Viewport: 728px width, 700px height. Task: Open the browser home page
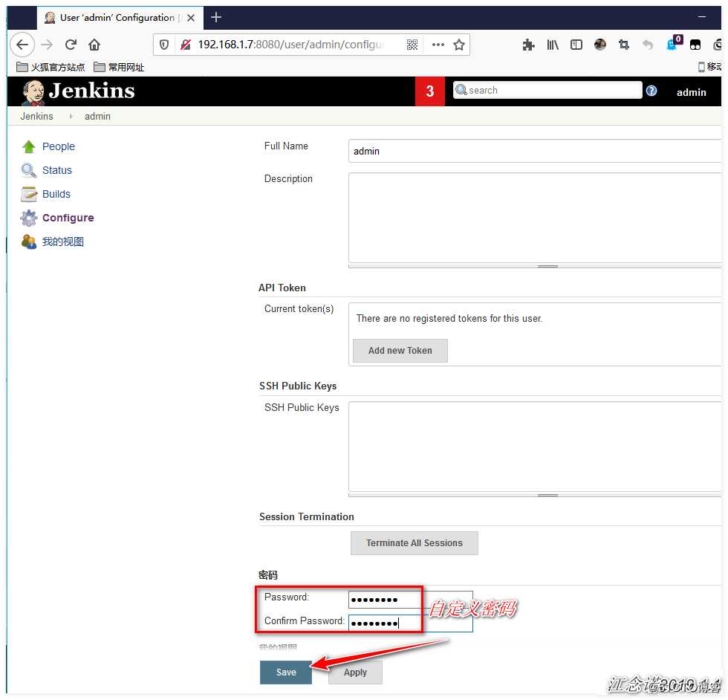(x=94, y=45)
